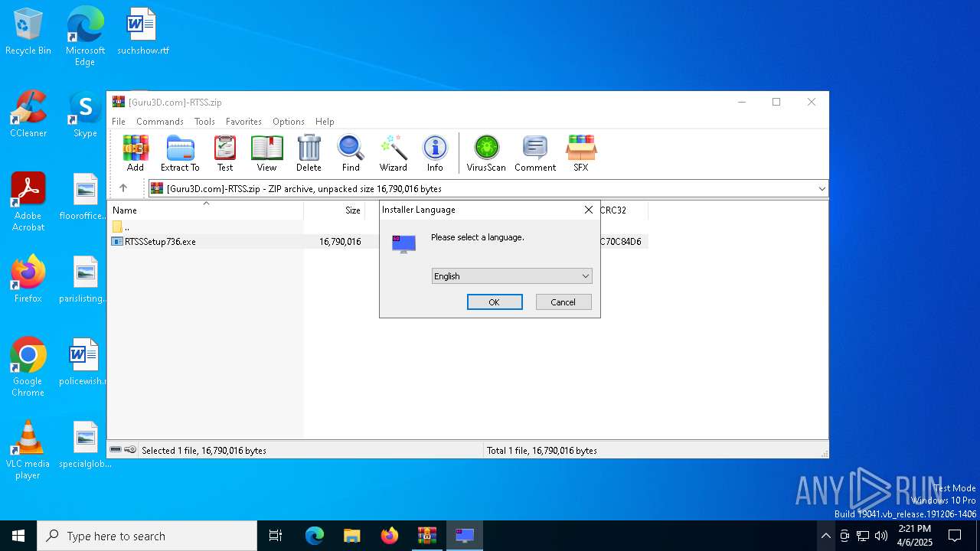The image size is (980, 551).
Task: Open the notification center icon
Action: [955, 536]
